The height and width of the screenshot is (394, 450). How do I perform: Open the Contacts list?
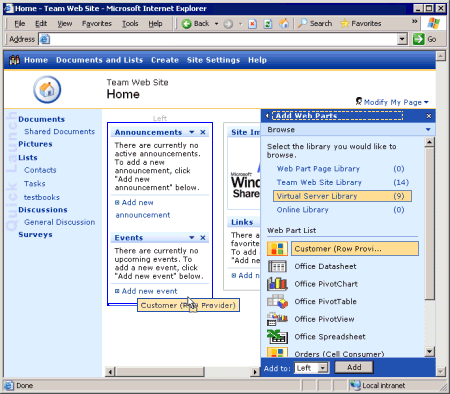(40, 170)
